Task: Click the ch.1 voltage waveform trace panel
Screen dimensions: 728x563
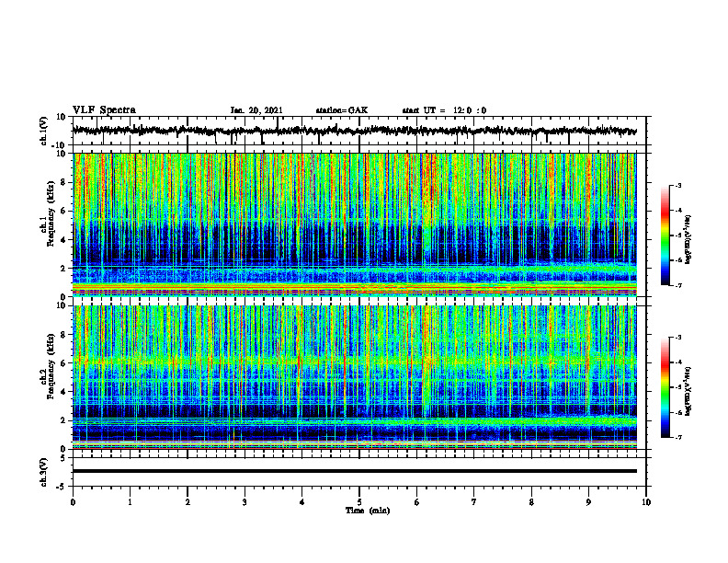Action: point(359,131)
